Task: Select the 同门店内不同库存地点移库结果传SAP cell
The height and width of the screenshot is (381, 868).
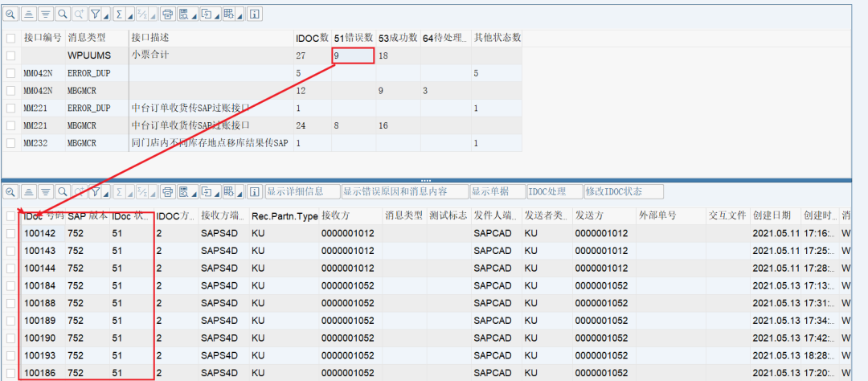Action: (211, 143)
